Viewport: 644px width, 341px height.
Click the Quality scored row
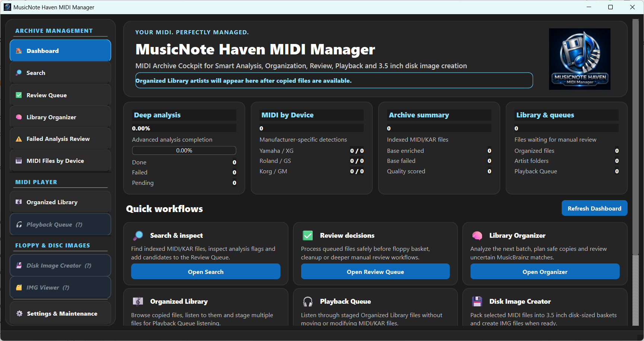(x=439, y=171)
